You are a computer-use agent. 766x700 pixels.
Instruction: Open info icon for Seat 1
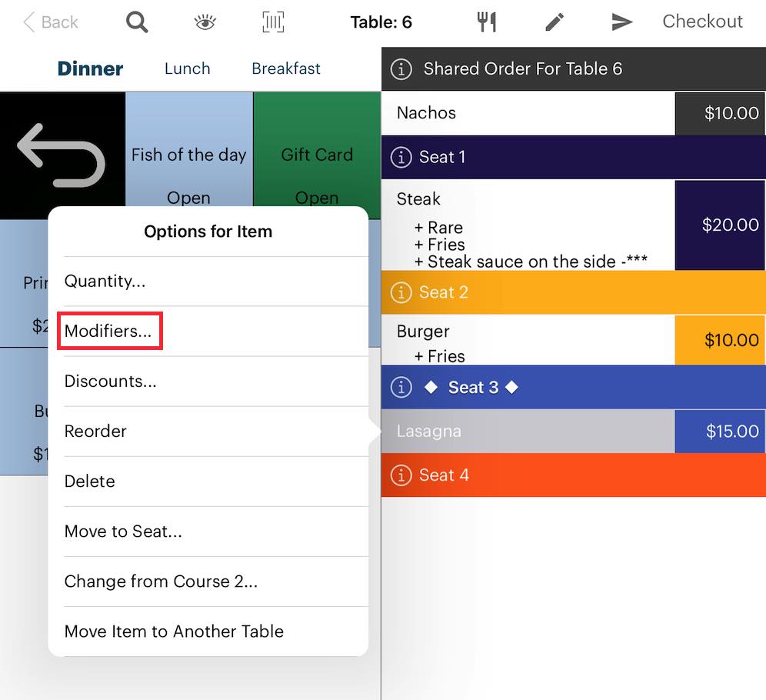401,158
